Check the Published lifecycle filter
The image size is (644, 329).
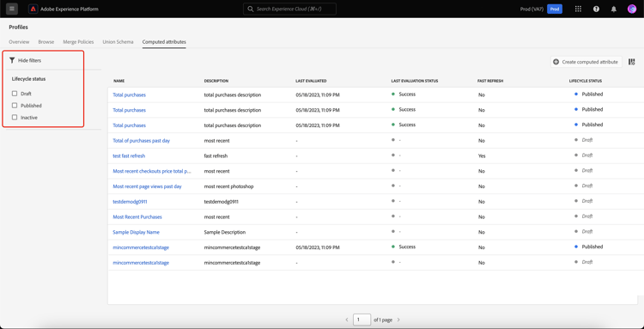coord(15,106)
